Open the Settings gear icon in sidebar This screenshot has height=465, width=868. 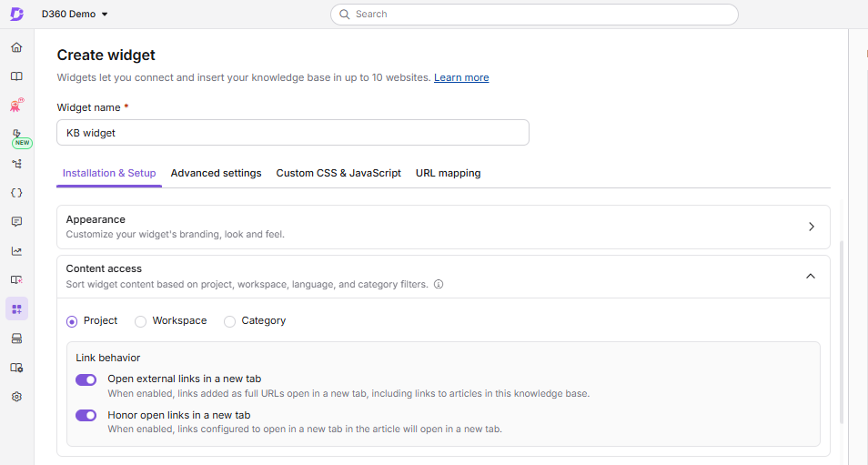[16, 397]
